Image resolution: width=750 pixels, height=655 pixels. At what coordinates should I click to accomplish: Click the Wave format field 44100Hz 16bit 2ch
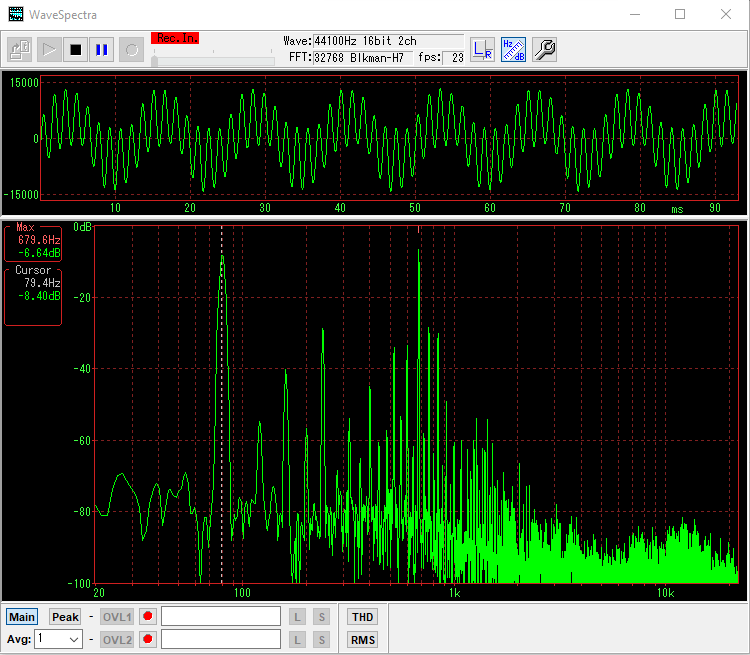pyautogui.click(x=388, y=41)
